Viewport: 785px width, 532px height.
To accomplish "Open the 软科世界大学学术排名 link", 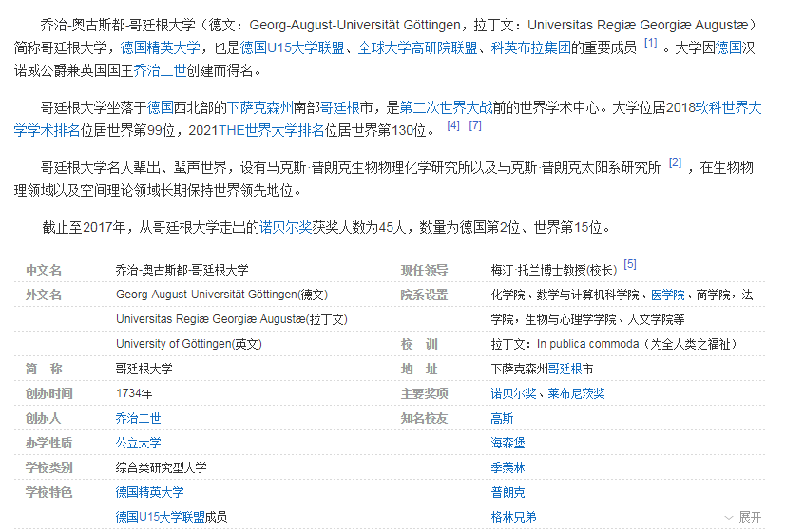I will [728, 107].
